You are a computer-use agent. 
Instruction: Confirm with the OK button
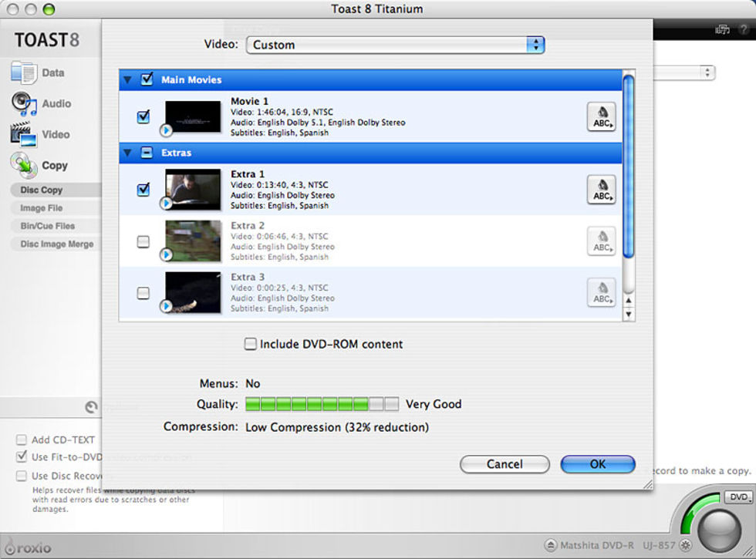tap(598, 464)
